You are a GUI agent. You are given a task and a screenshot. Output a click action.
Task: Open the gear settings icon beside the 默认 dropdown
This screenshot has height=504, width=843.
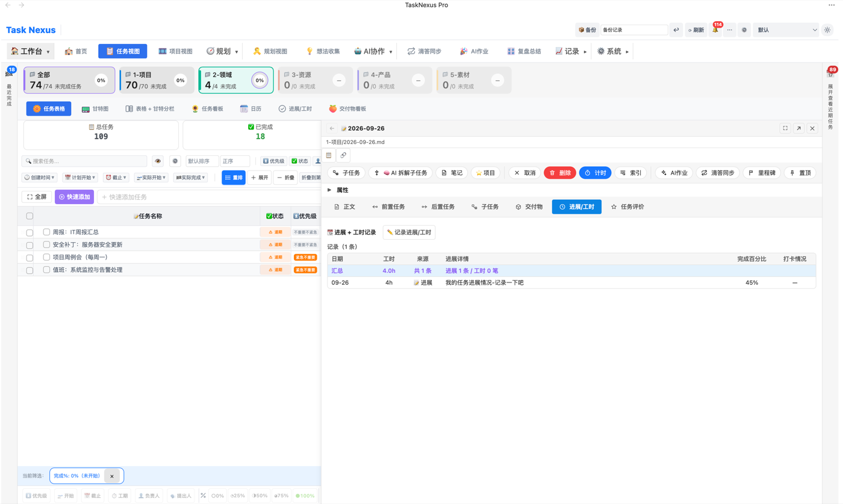(744, 30)
